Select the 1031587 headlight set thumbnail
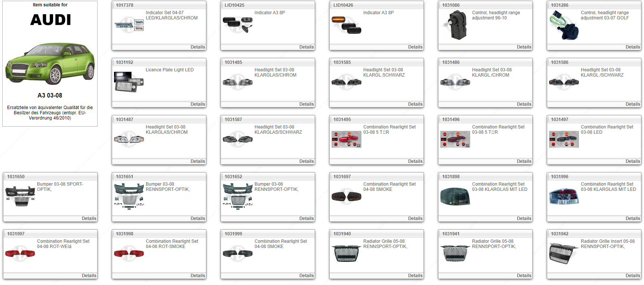This screenshot has height=285, width=644. [238, 139]
